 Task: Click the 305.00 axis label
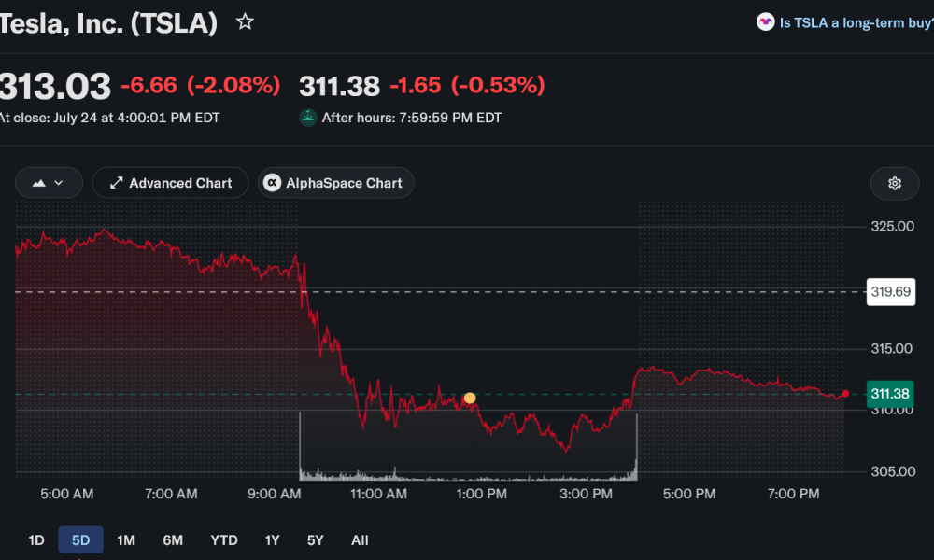coord(893,471)
